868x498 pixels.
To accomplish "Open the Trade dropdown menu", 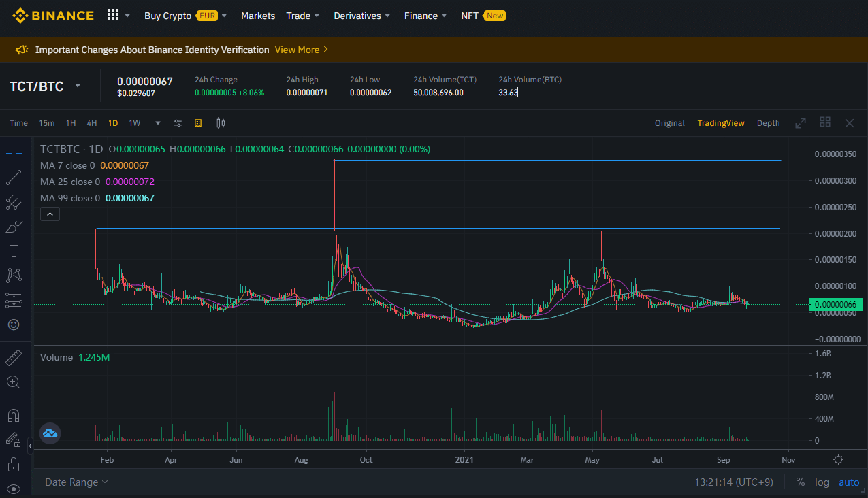I will [303, 16].
